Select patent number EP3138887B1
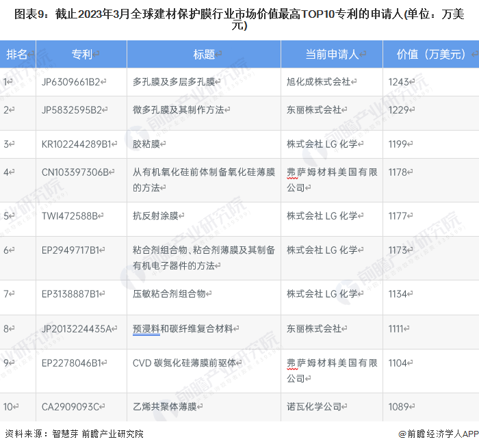479x448 pixels. pyautogui.click(x=70, y=294)
